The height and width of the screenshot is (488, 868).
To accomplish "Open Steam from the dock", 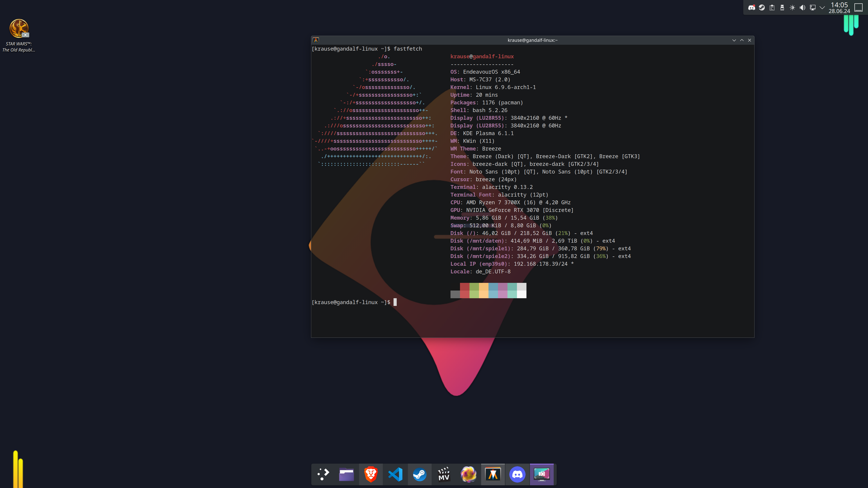I will pos(420,474).
